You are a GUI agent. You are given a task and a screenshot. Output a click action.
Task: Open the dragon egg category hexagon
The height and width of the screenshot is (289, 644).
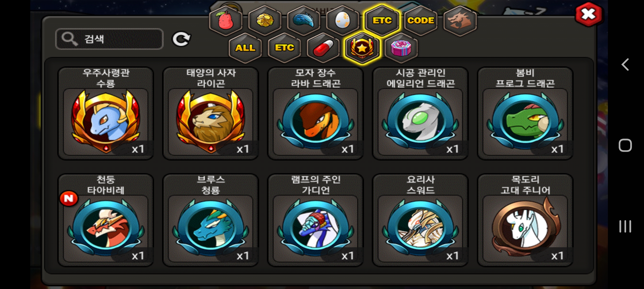click(342, 20)
